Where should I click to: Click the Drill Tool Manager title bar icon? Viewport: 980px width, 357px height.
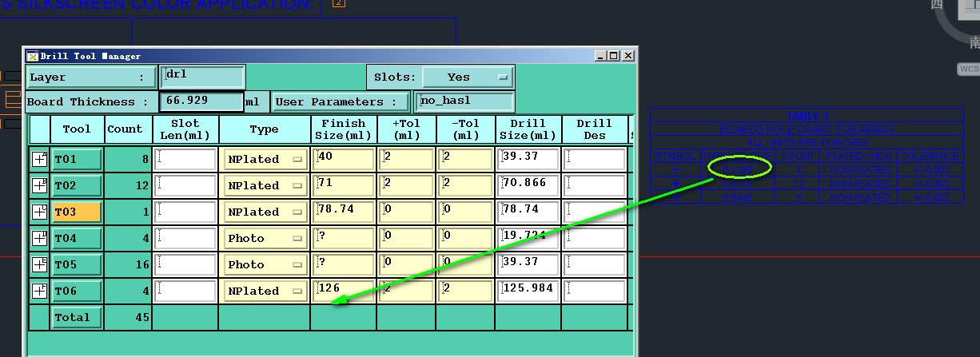click(x=32, y=56)
